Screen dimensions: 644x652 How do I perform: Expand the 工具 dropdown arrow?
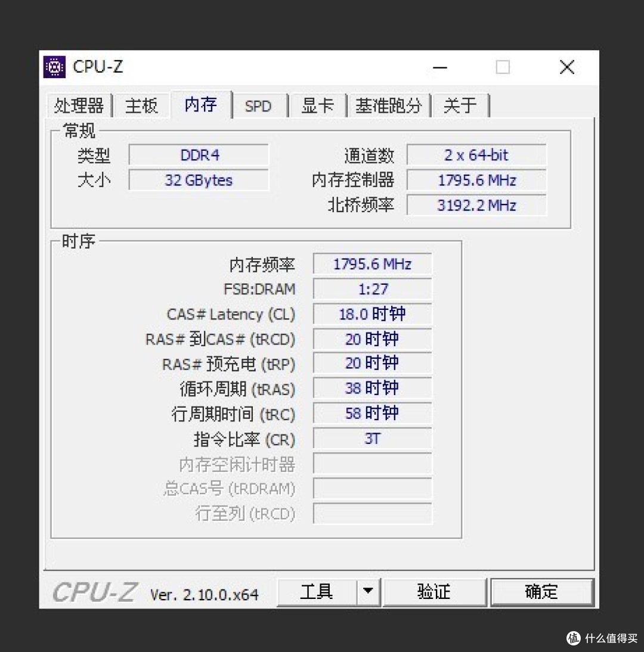pos(368,592)
